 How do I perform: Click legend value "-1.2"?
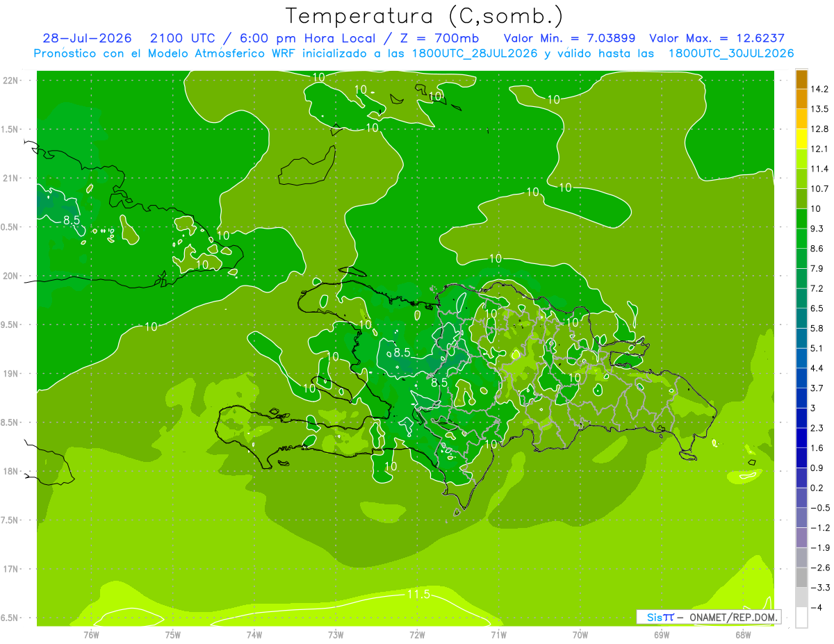(x=819, y=527)
